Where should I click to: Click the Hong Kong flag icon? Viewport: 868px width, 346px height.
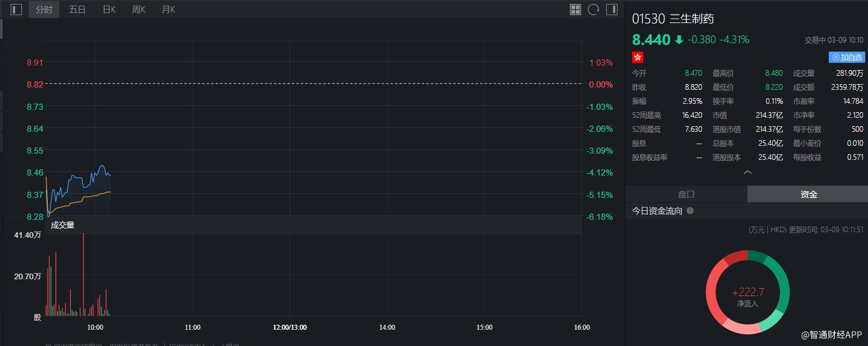tap(638, 57)
